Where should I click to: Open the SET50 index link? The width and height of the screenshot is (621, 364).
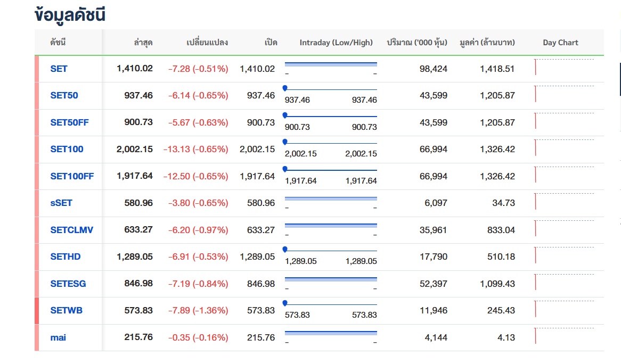[x=64, y=96]
